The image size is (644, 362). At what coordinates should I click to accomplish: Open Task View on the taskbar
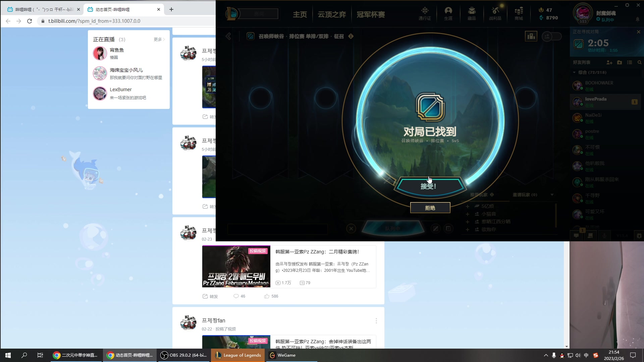[x=40, y=355]
